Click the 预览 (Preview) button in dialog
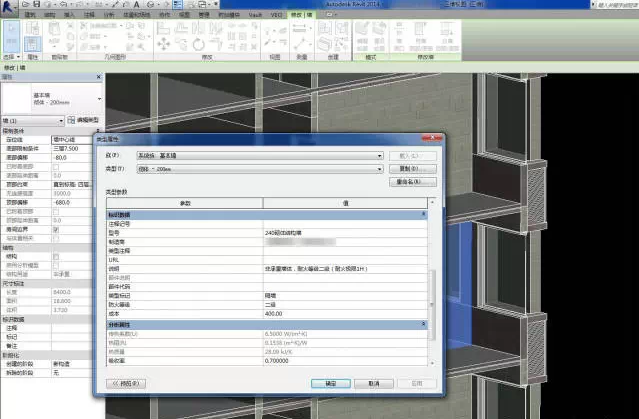The height and width of the screenshot is (419, 639). [x=126, y=382]
